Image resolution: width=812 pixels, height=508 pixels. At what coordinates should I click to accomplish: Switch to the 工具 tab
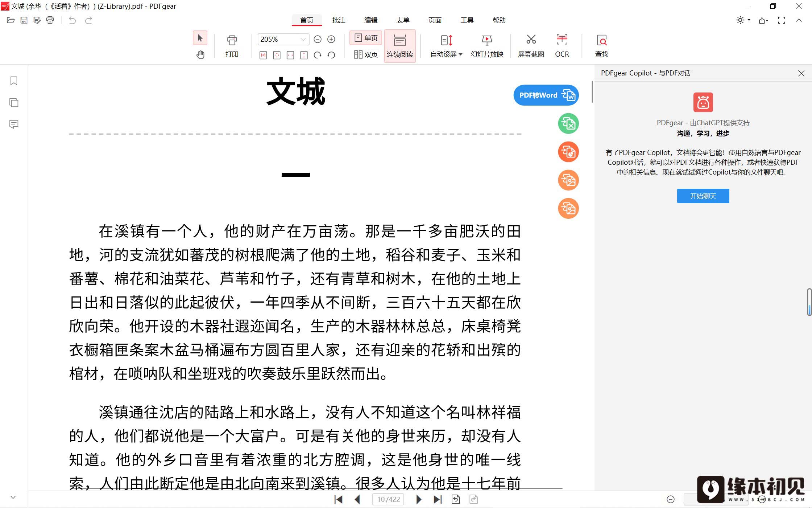point(467,20)
